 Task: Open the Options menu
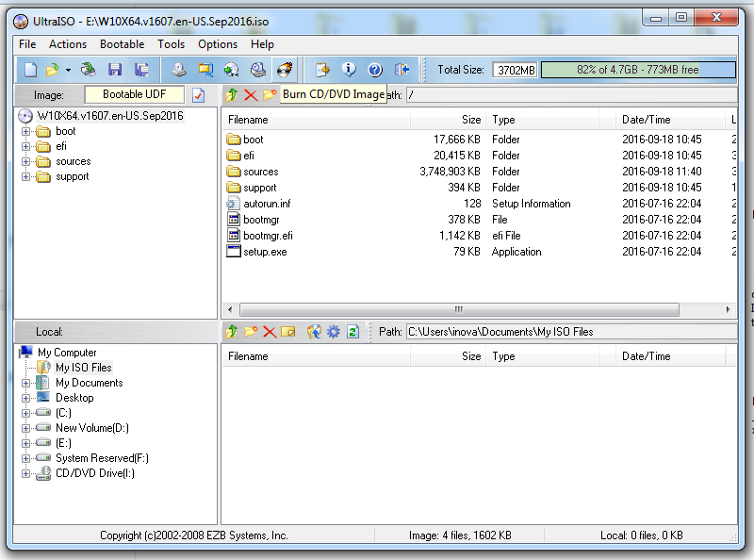click(x=218, y=44)
